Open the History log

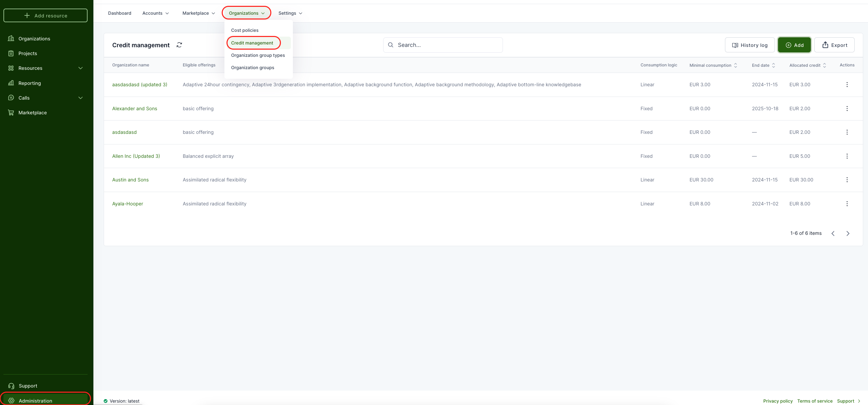(750, 45)
